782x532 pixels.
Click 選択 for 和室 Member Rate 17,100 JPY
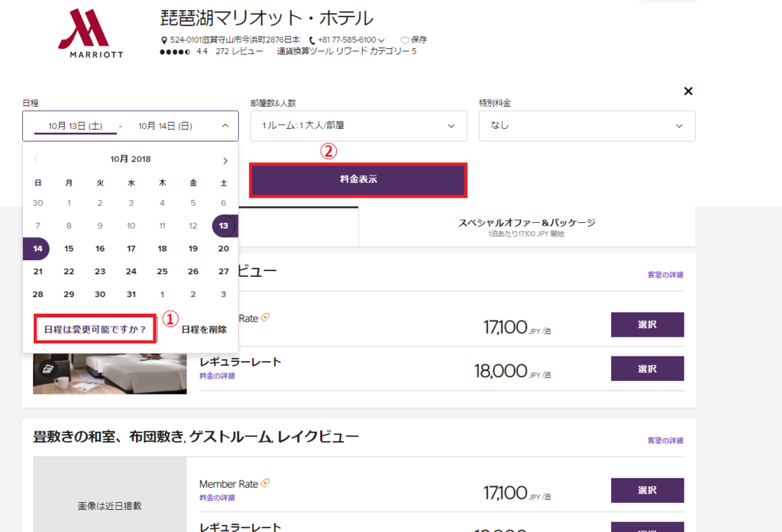coord(648,490)
